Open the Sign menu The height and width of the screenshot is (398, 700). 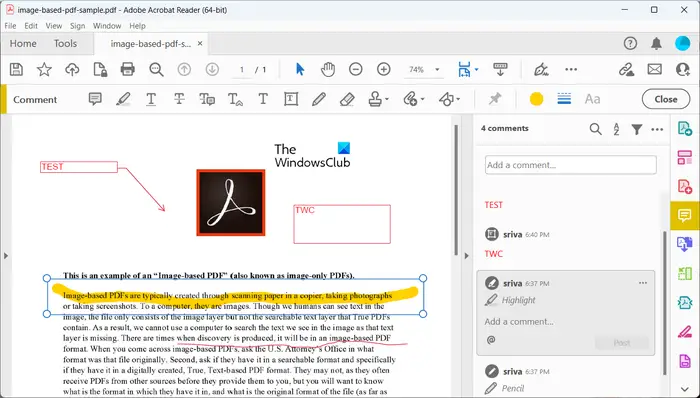coord(77,26)
